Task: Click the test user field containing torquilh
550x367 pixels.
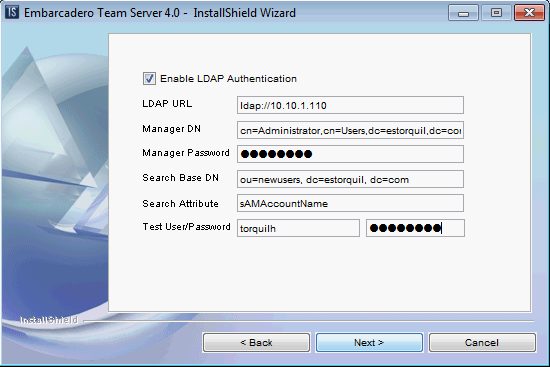Action: tap(298, 228)
